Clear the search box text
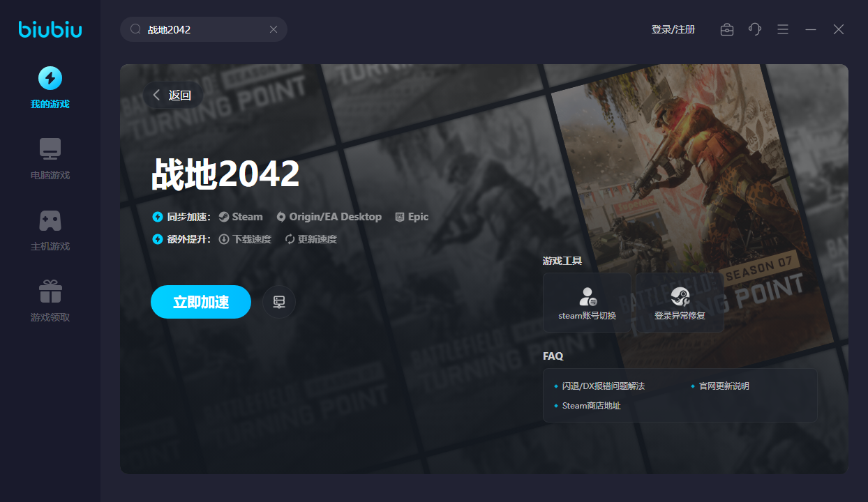This screenshot has width=868, height=502. (x=274, y=29)
